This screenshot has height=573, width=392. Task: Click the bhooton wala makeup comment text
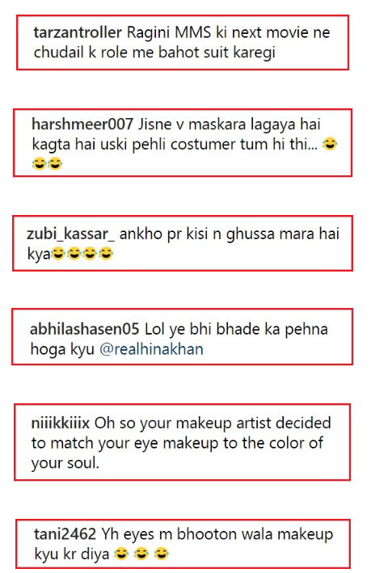tap(183, 544)
